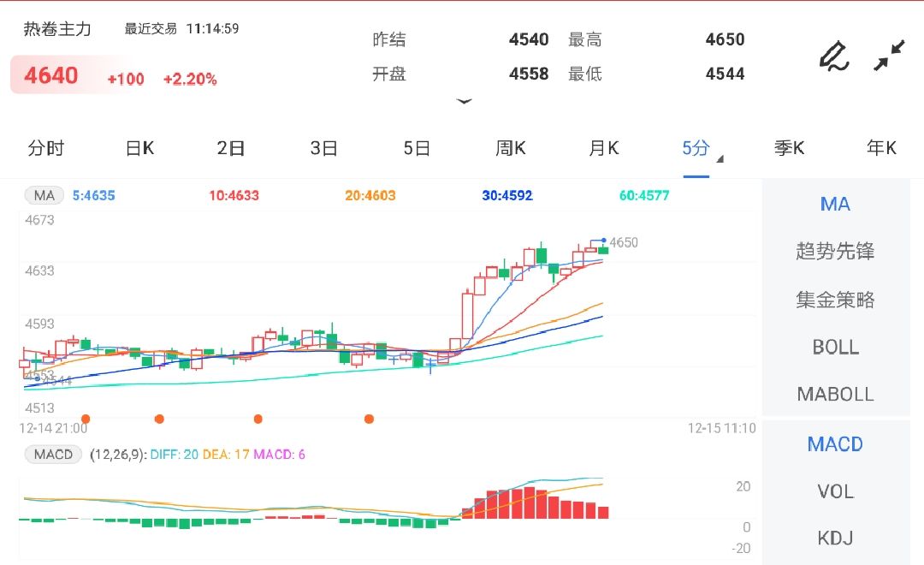Select MACD in the sub-indicator sidebar
This screenshot has width=924, height=565.
(835, 444)
